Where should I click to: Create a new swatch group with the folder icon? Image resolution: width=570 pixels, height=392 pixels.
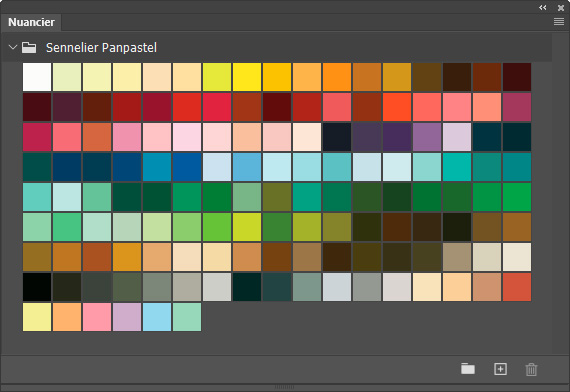tap(468, 369)
